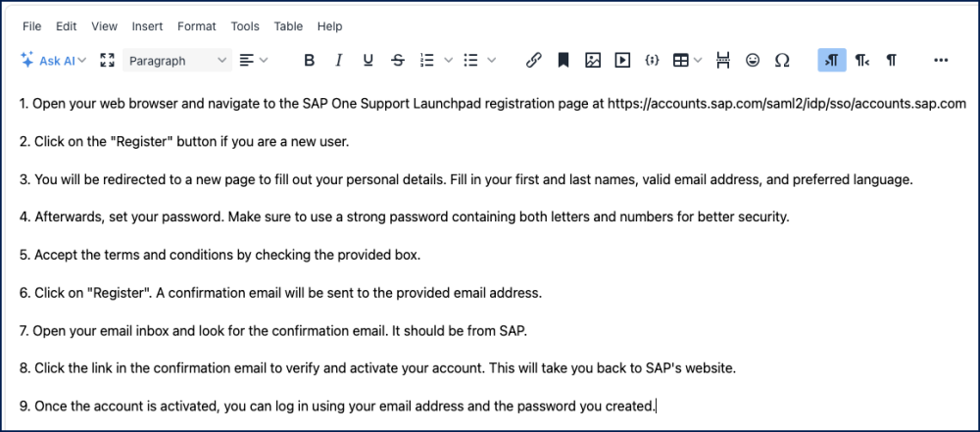This screenshot has width=980, height=432.
Task: Insert a hyperlink with link icon
Action: click(534, 61)
